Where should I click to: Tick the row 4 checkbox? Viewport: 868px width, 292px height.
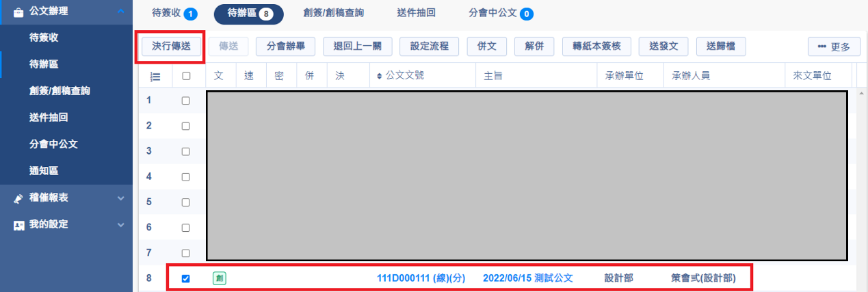coord(186,176)
